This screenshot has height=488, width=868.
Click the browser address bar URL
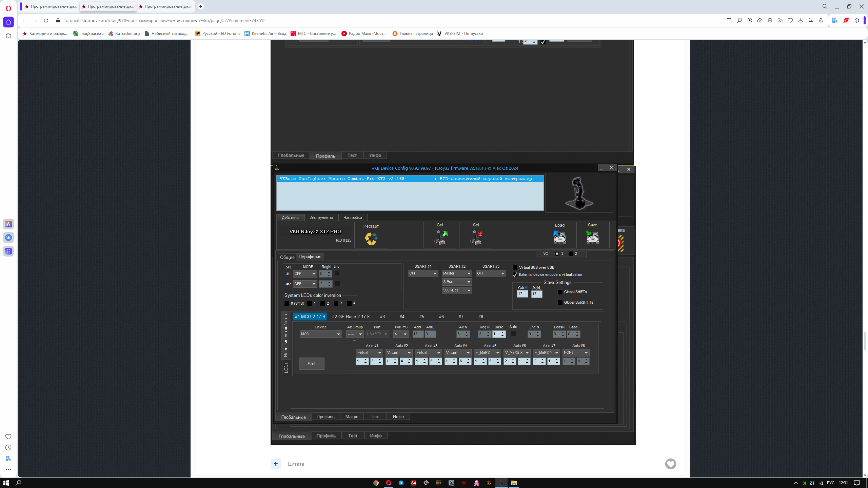tap(165, 20)
